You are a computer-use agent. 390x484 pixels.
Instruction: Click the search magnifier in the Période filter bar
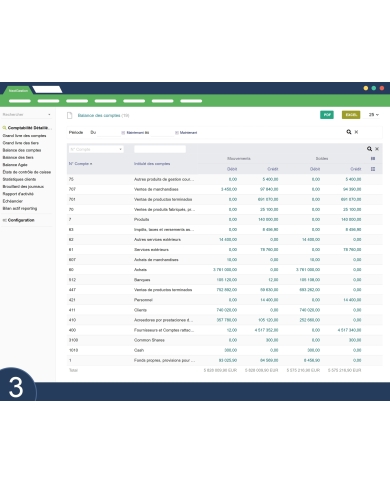[349, 132]
